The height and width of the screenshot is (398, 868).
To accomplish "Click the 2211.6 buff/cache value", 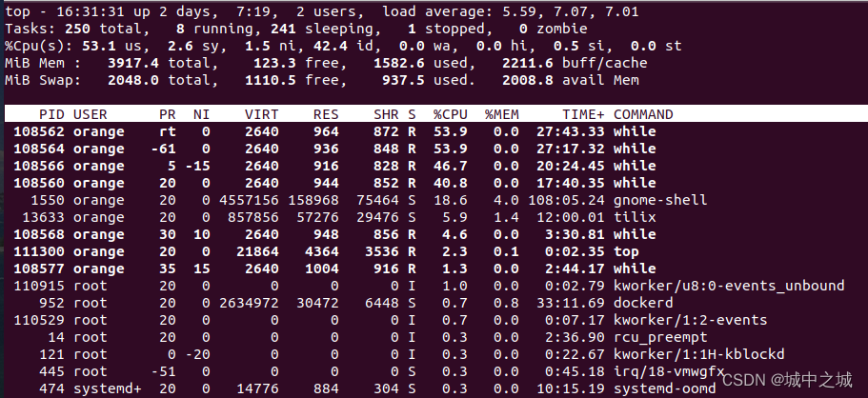I will click(527, 63).
